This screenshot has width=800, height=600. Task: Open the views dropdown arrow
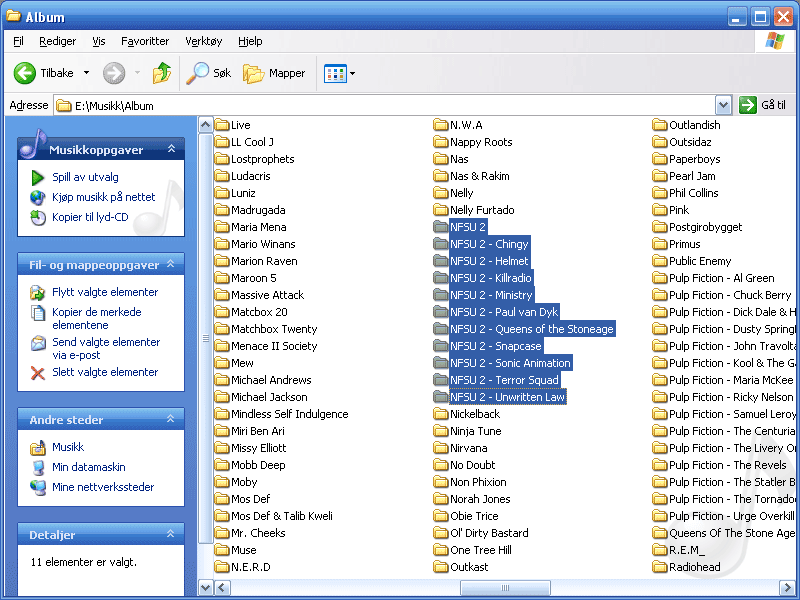pyautogui.click(x=353, y=73)
